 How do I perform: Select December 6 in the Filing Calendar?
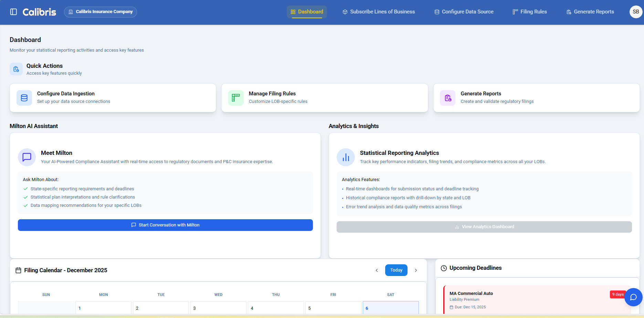(x=390, y=307)
